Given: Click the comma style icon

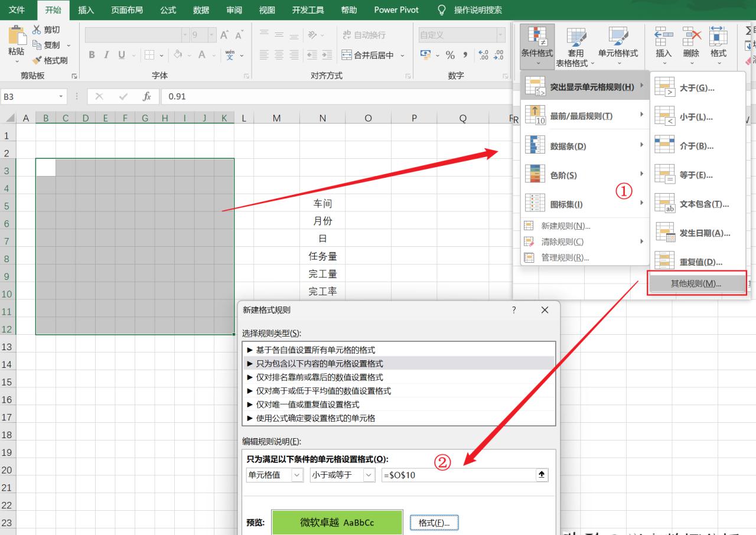Looking at the screenshot, I should point(465,55).
